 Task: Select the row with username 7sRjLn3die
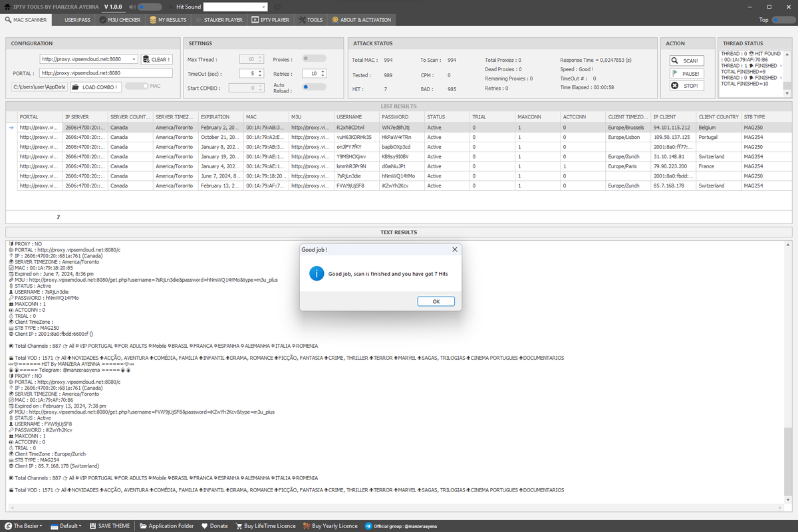pos(399,176)
